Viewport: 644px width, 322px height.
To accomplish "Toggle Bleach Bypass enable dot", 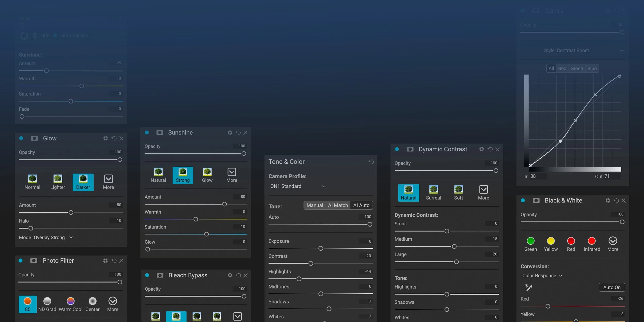I will click(x=147, y=275).
